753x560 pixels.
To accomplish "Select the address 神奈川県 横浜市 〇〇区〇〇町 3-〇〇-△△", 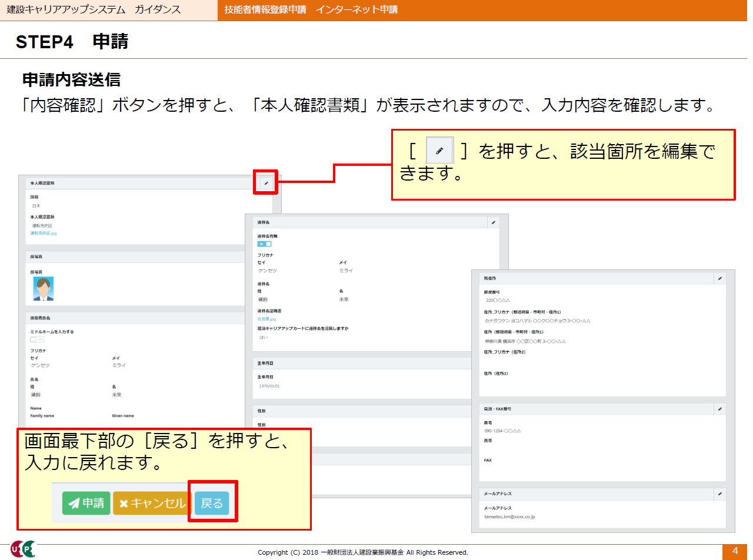I will point(525,341).
